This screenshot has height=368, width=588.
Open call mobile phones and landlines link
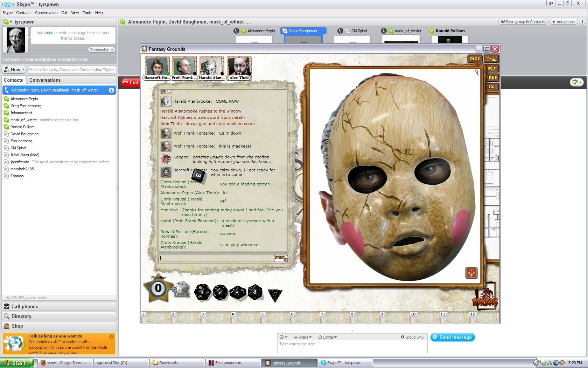(45, 59)
